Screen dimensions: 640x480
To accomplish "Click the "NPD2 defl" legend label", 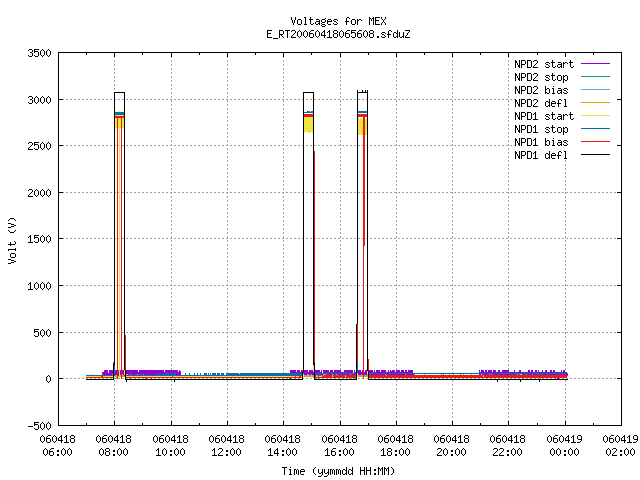I will point(541,103).
